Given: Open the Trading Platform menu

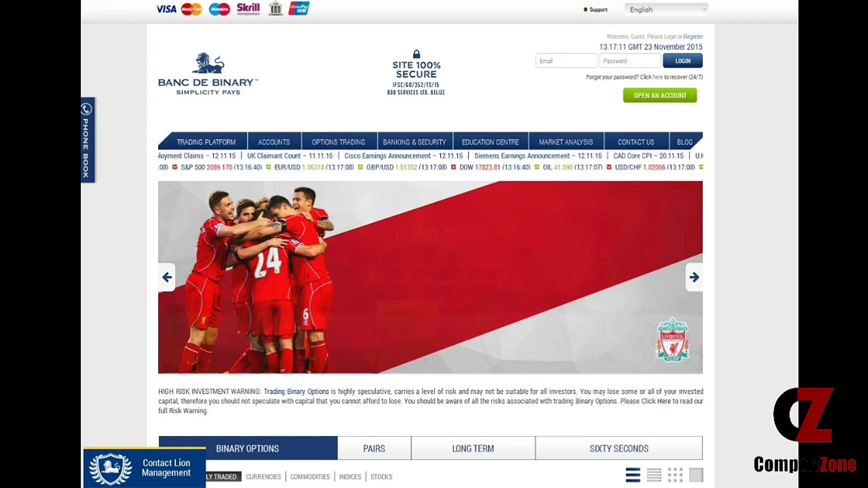Looking at the screenshot, I should coord(206,142).
